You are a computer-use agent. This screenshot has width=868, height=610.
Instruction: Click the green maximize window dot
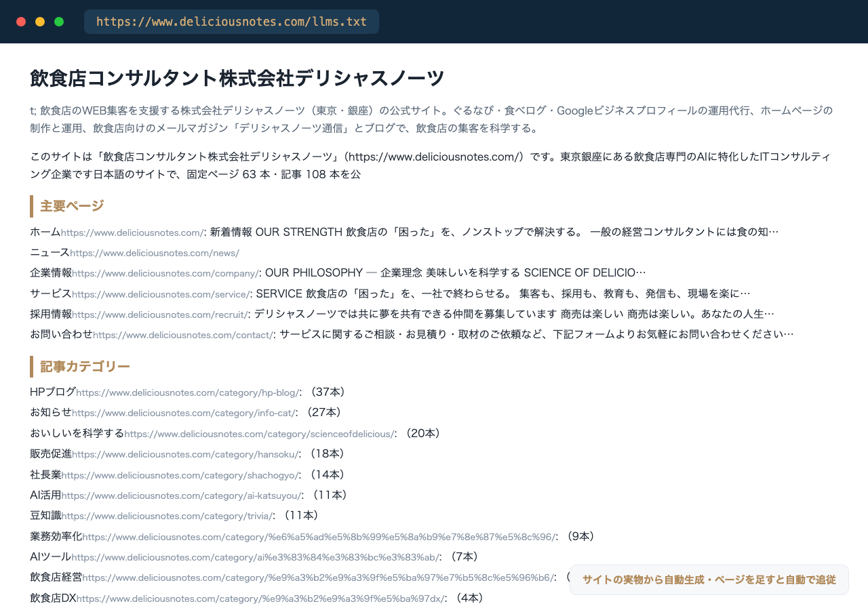coord(59,22)
